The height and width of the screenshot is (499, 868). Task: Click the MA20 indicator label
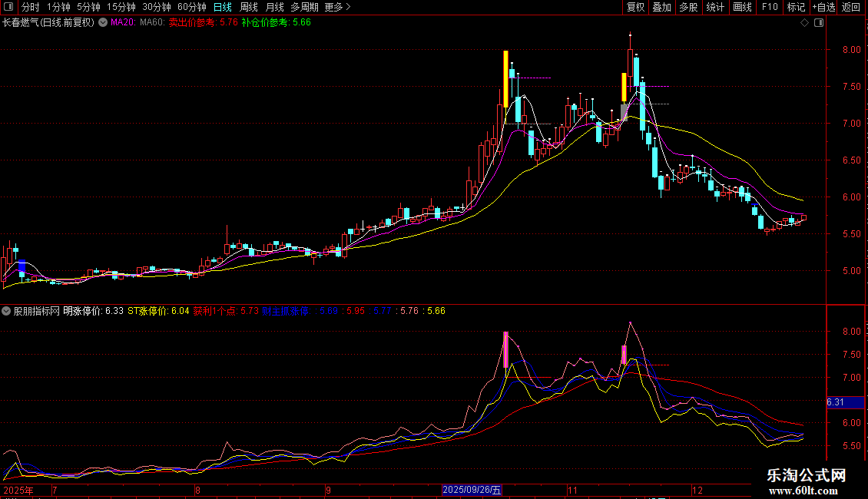[x=123, y=23]
